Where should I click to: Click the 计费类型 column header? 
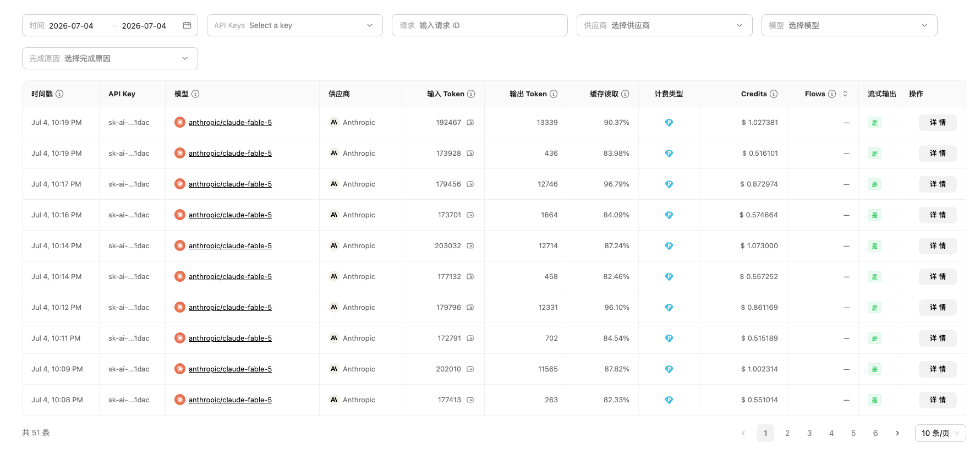[x=669, y=94]
